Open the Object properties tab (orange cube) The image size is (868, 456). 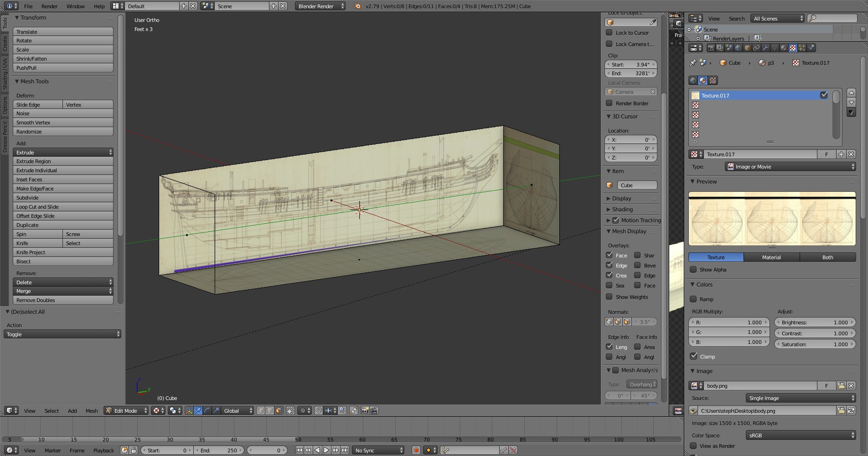click(747, 48)
